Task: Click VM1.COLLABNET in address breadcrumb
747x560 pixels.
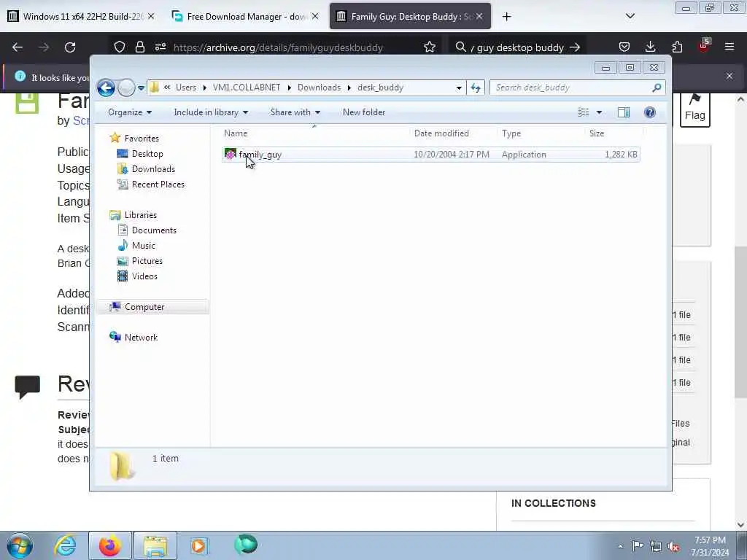Action: click(x=247, y=87)
